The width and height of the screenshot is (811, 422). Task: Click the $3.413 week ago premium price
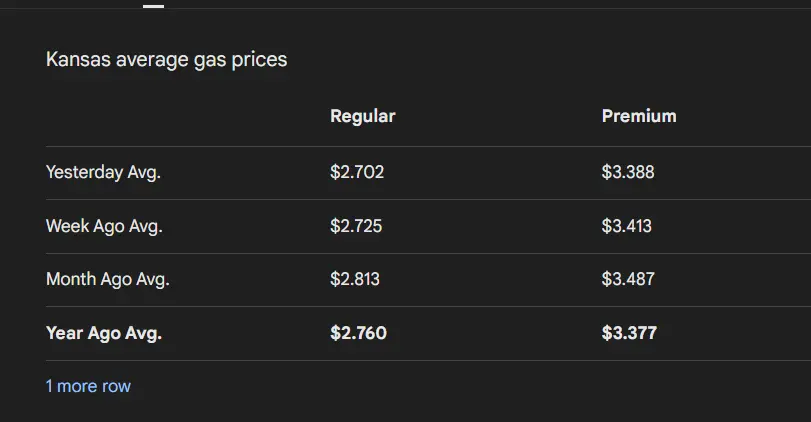(626, 226)
